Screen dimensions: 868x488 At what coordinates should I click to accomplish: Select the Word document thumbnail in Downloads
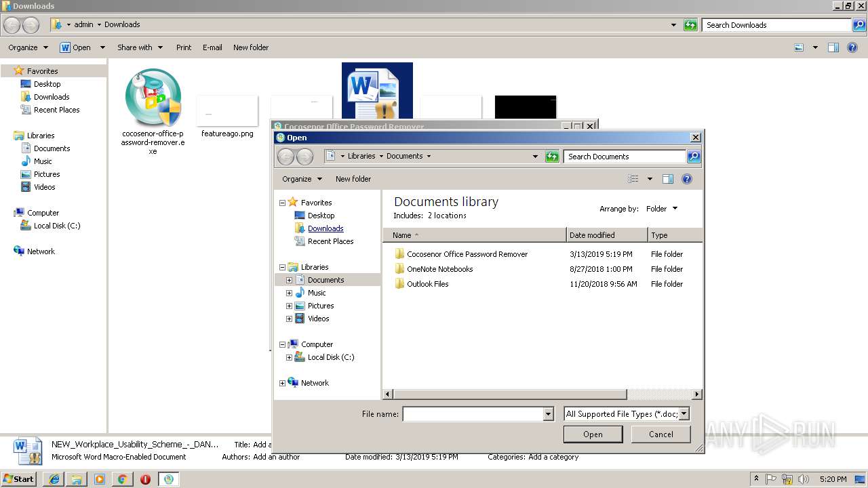click(377, 91)
